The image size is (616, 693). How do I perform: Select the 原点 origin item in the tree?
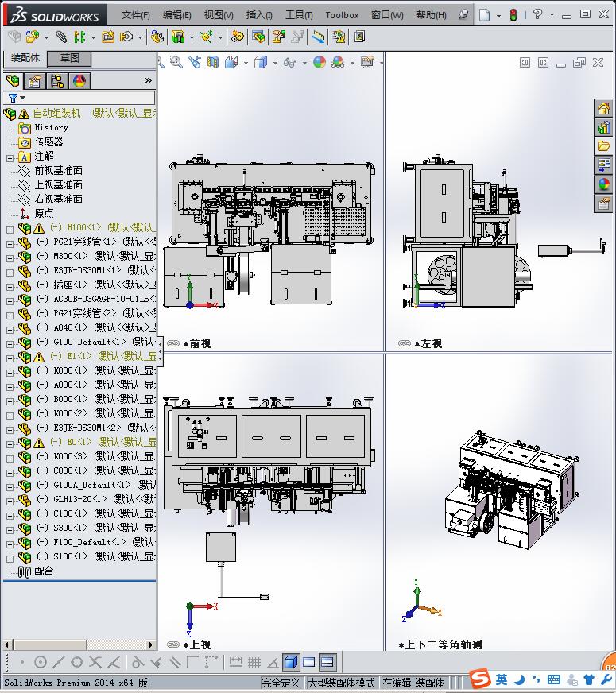[45, 213]
